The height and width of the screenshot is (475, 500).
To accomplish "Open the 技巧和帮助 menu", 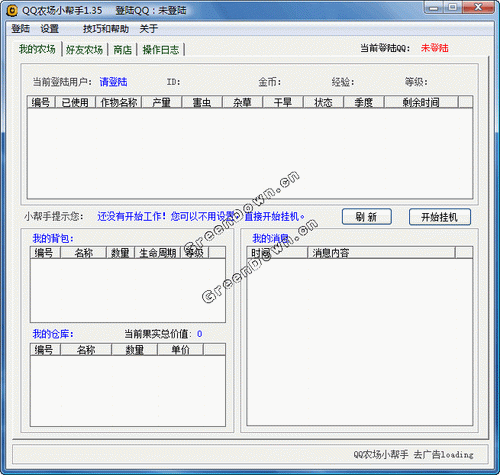I will [x=106, y=29].
